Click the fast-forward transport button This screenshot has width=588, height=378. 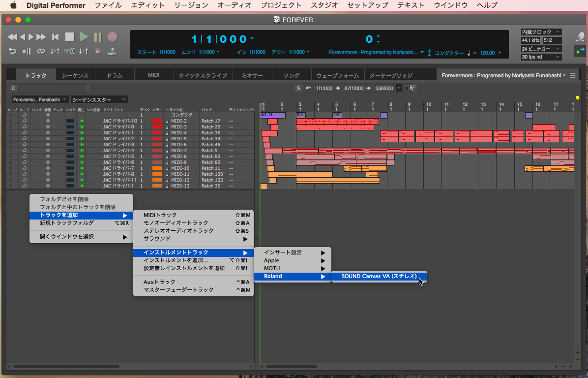coord(41,37)
